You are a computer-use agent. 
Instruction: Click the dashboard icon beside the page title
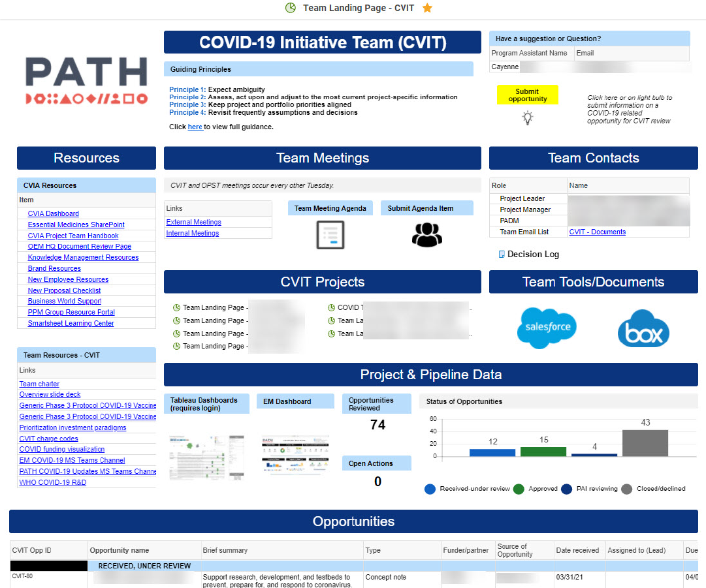click(291, 8)
